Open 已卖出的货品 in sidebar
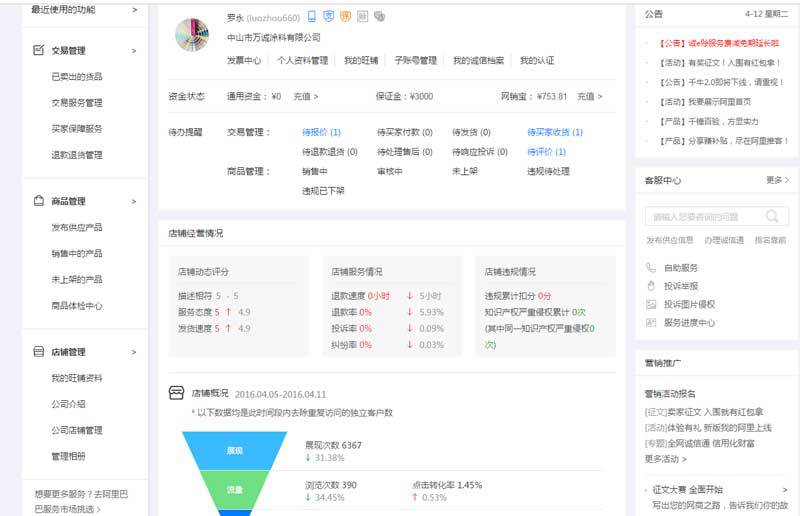The height and width of the screenshot is (516, 800). pos(77,77)
